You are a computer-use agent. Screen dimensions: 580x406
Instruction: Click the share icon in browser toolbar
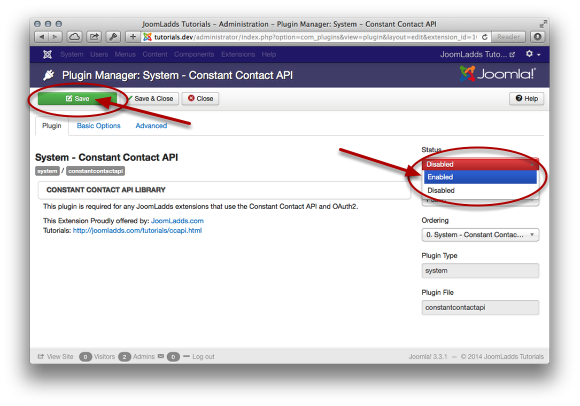coord(94,37)
